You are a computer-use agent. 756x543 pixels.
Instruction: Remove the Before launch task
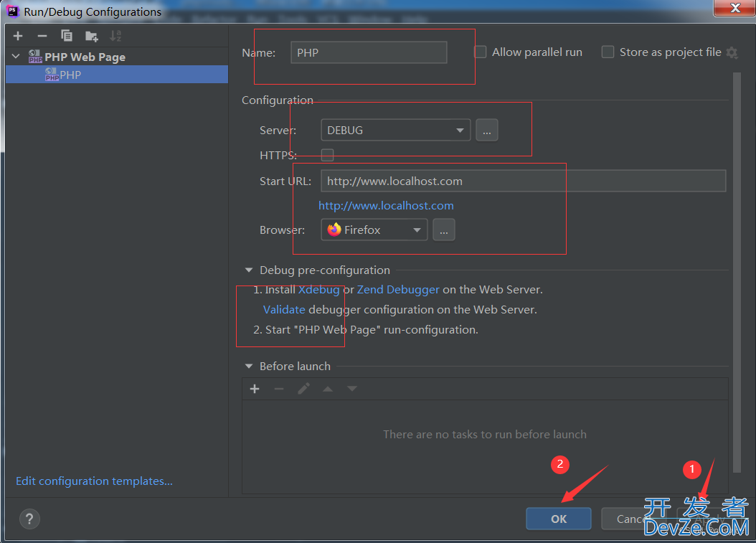tap(279, 389)
